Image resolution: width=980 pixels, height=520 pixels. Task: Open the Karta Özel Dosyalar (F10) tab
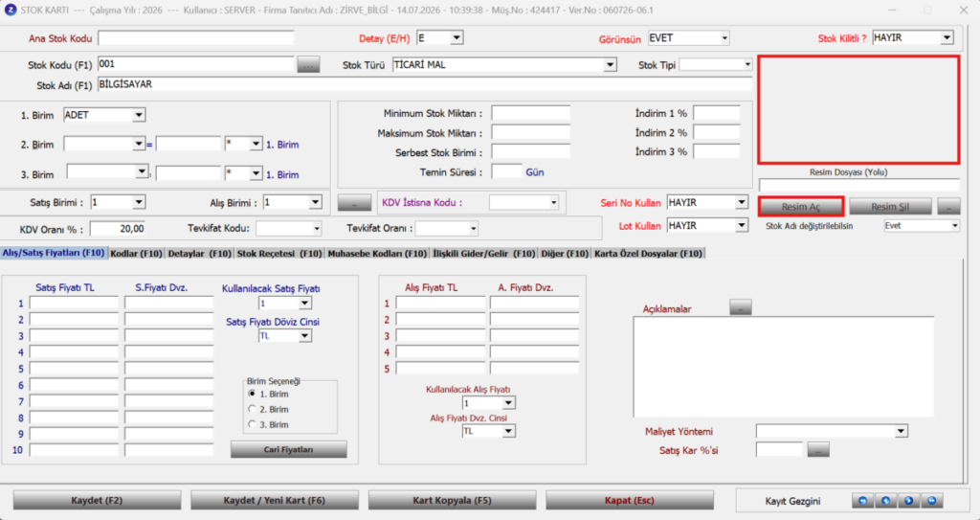click(x=649, y=254)
